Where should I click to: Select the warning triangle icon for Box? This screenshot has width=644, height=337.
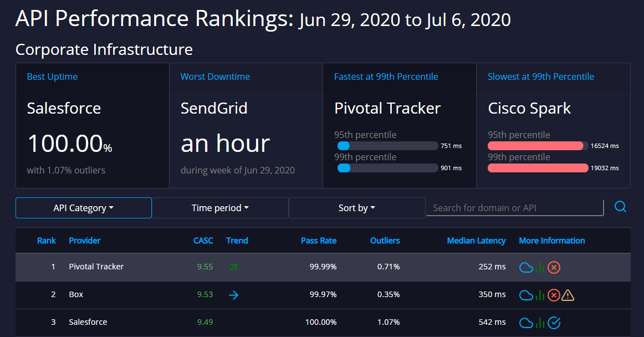click(568, 295)
